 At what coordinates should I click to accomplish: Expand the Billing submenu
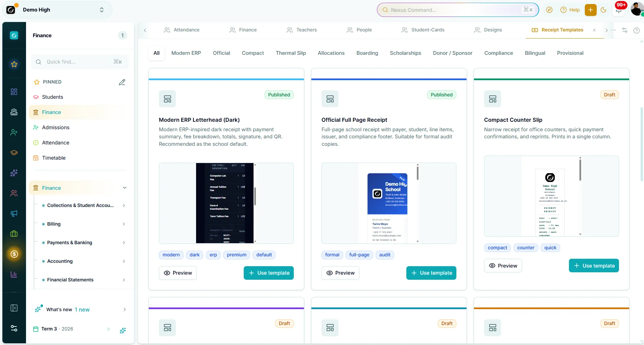click(124, 224)
